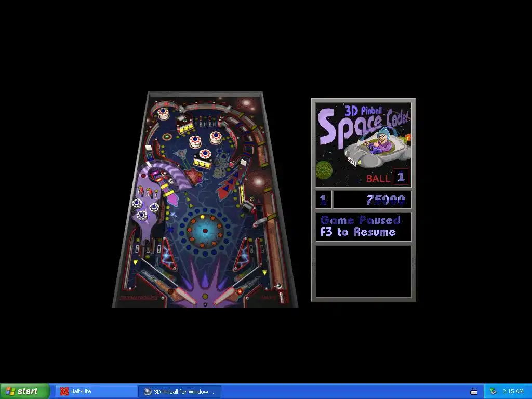Viewport: 532px width, 399px height.
Task: Click the empty mission info box under pause message
Action: 363,272
